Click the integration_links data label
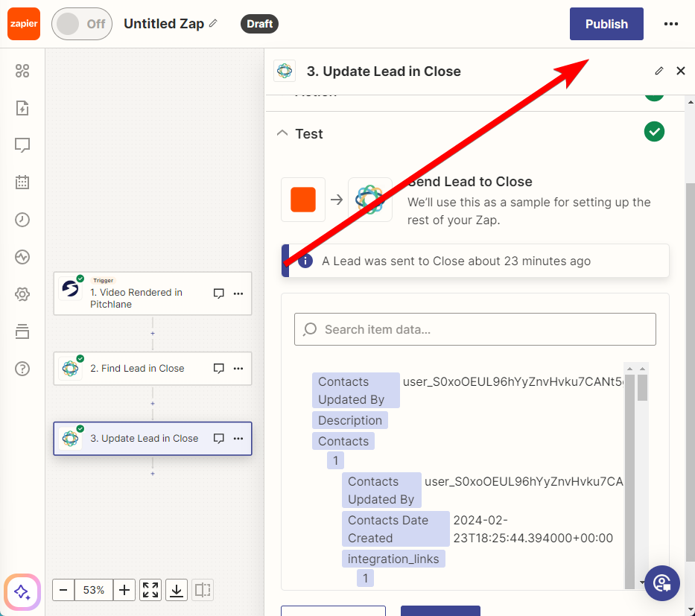Screen dimensions: 695x616 click(393, 559)
